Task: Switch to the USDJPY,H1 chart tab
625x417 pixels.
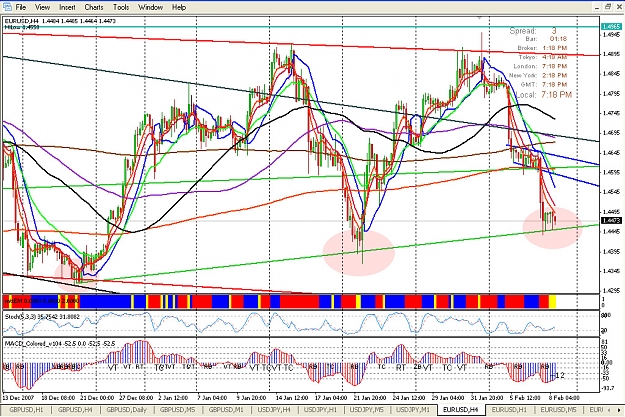Action: (320, 409)
